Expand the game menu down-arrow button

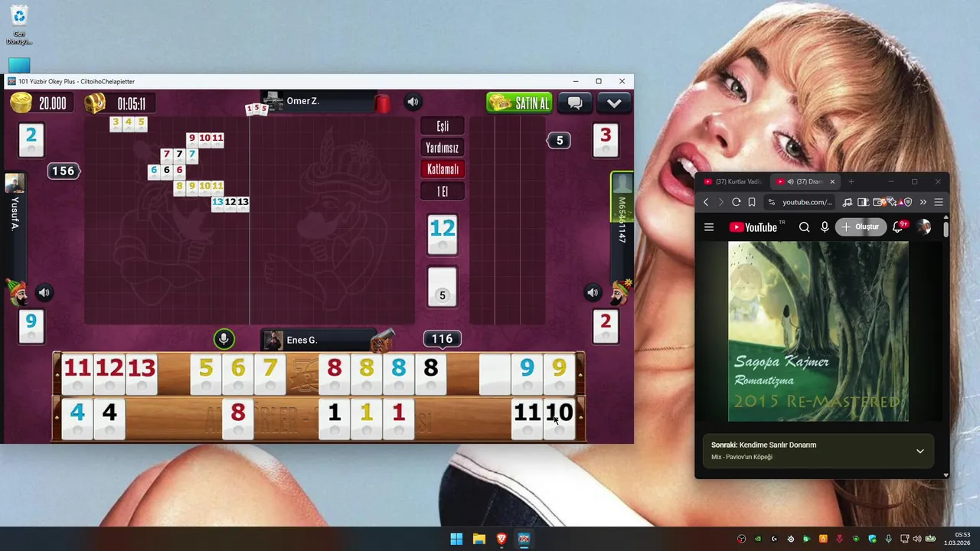point(614,103)
